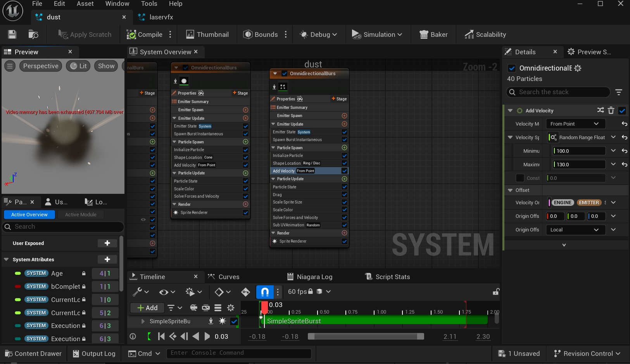The height and width of the screenshot is (364, 630).
Task: Open Compile options three-dot menu
Action: pos(170,35)
